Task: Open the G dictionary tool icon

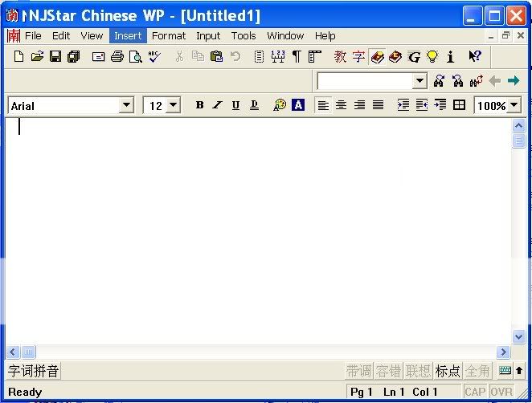Action: [x=414, y=56]
